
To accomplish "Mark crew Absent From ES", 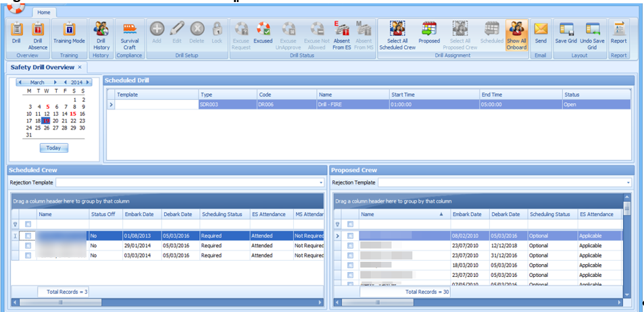I will tap(342, 35).
